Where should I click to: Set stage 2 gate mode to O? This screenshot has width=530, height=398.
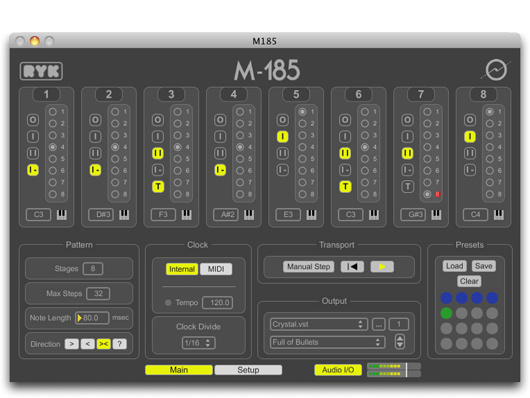pyautogui.click(x=95, y=120)
